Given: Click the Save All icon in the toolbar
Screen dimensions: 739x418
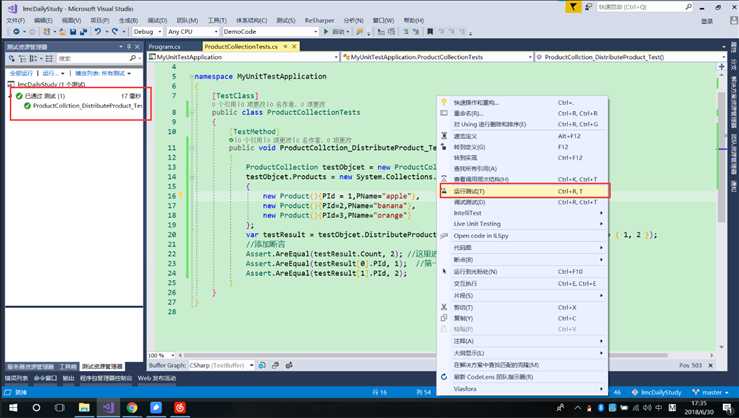Looking at the screenshot, I should coord(83,32).
